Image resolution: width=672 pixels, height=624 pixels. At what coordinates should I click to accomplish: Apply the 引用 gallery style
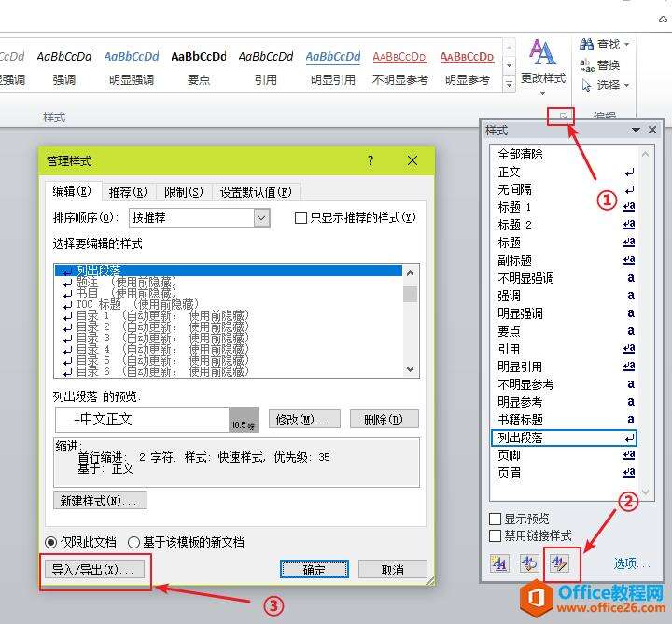266,68
